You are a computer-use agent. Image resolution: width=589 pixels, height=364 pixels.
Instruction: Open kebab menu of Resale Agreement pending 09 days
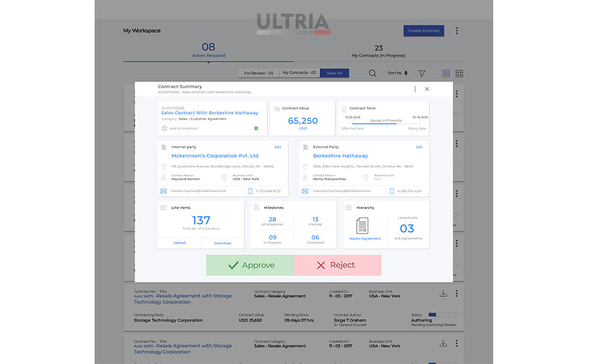pos(457,293)
